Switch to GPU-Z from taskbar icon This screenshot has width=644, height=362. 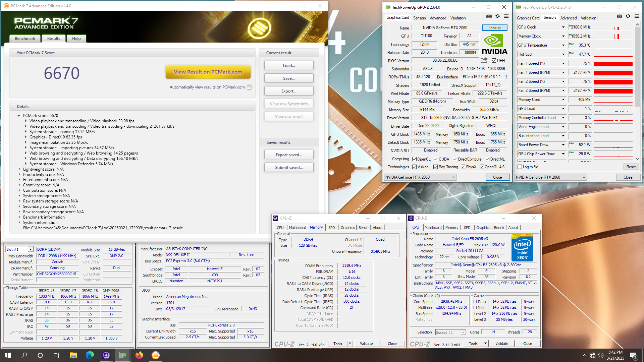123,355
